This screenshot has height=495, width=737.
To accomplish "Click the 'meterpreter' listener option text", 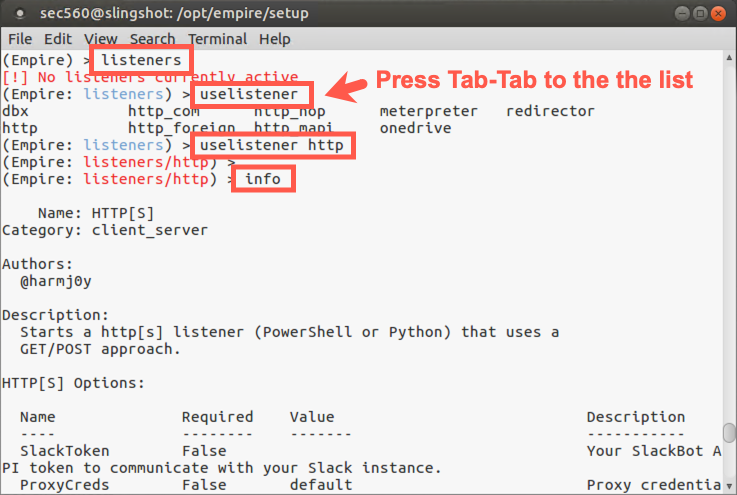I will [428, 111].
